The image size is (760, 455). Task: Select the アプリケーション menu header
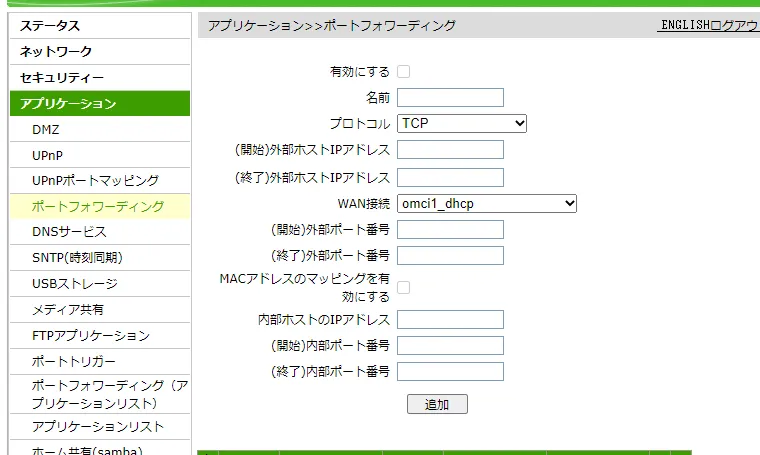(x=68, y=104)
